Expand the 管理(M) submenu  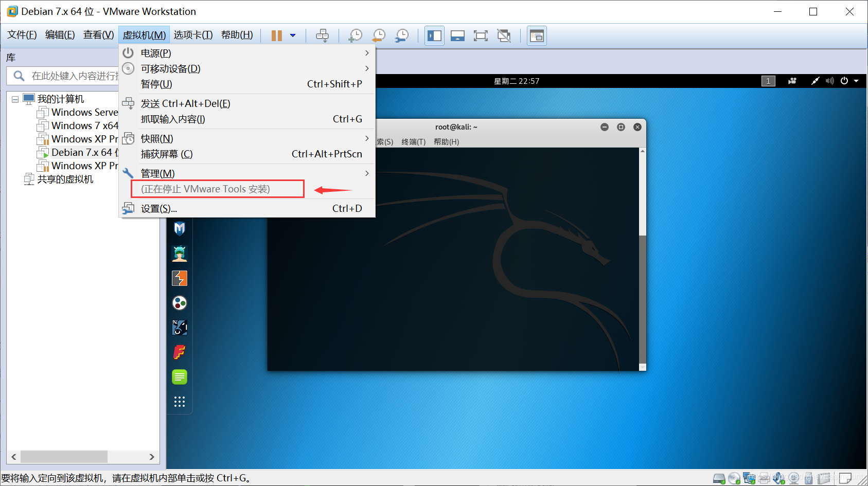(247, 173)
